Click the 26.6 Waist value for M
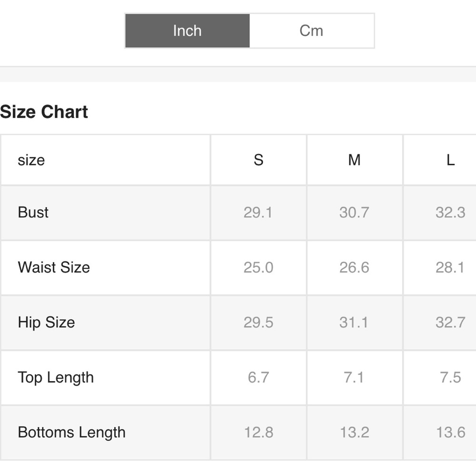The image size is (476, 476). (x=354, y=268)
